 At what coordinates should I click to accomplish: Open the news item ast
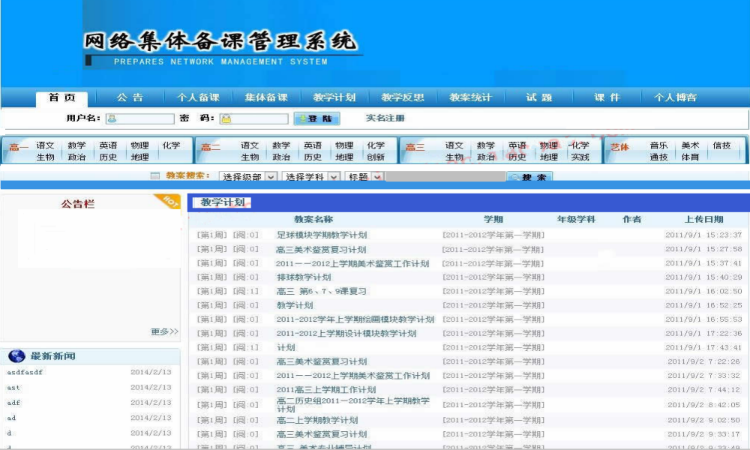click(x=13, y=387)
